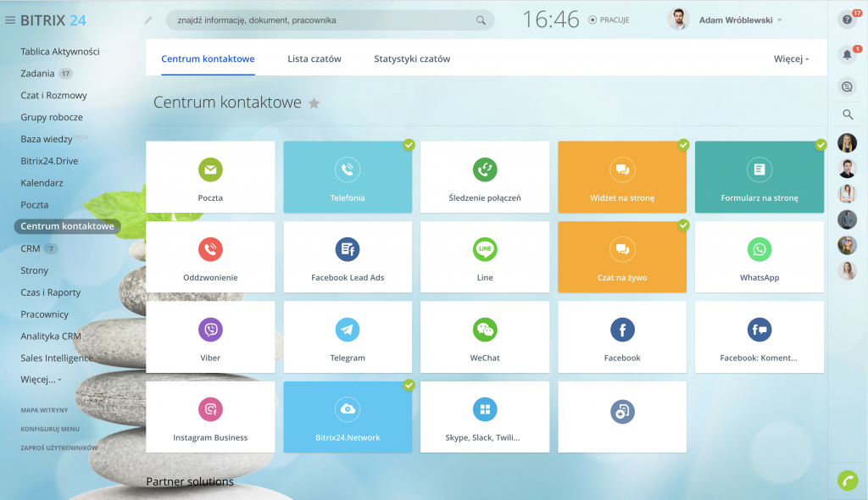Open the Instagram Business icon

210,410
